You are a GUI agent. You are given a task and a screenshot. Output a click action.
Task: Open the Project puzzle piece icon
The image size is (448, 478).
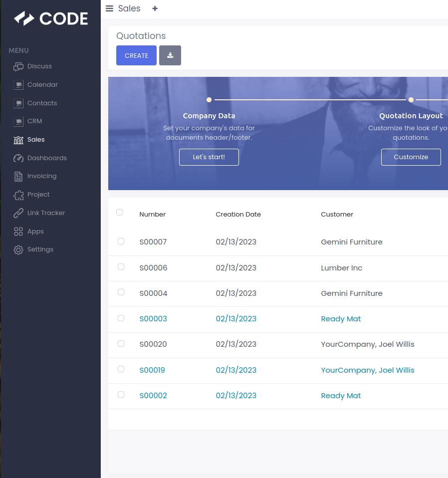click(18, 195)
